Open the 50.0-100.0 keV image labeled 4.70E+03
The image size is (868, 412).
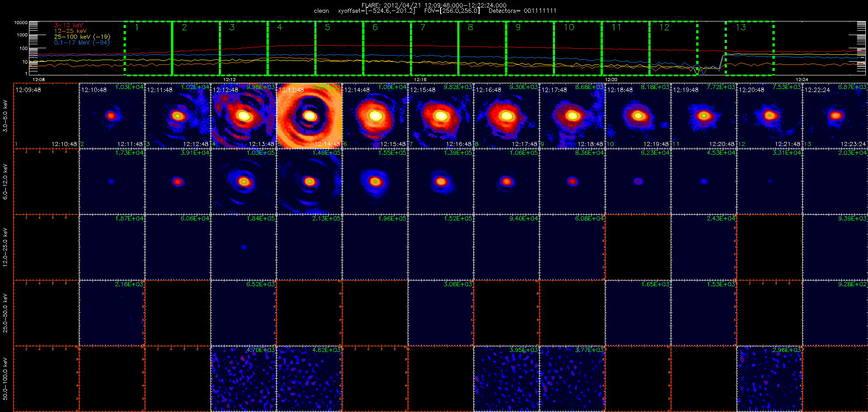243,379
